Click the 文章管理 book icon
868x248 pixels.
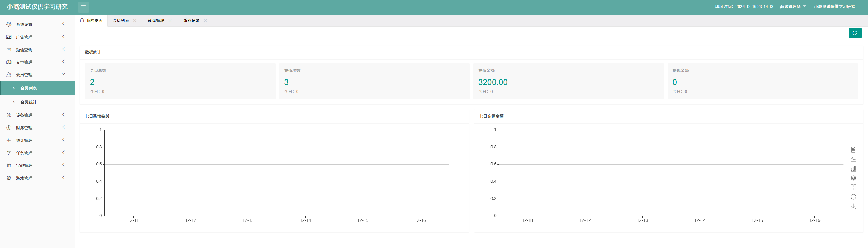tap(9, 62)
